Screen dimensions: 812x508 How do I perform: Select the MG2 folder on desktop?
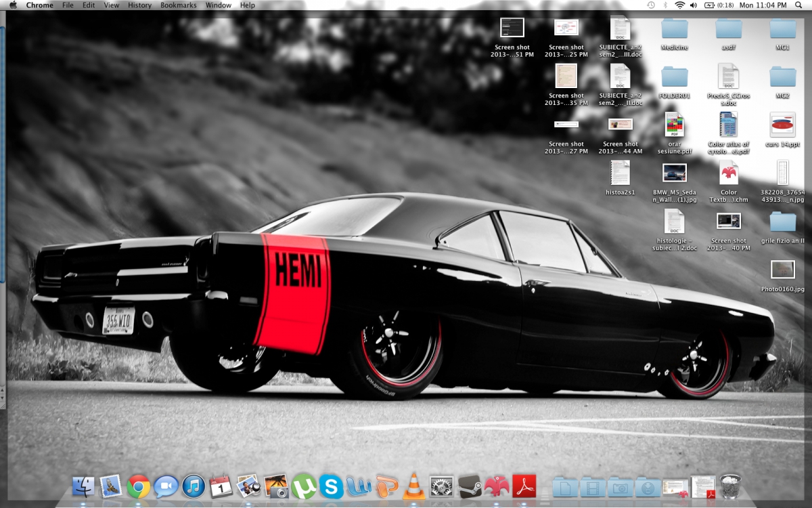pos(783,77)
